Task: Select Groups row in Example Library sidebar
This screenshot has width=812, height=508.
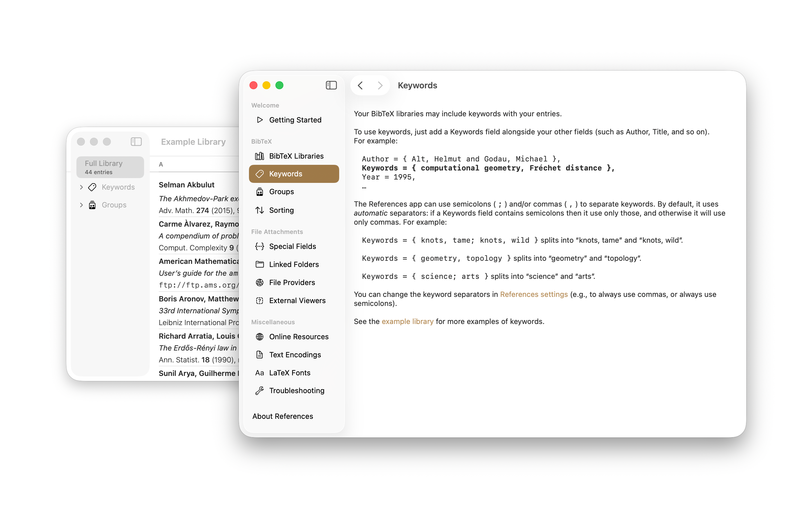Action: tap(110, 205)
